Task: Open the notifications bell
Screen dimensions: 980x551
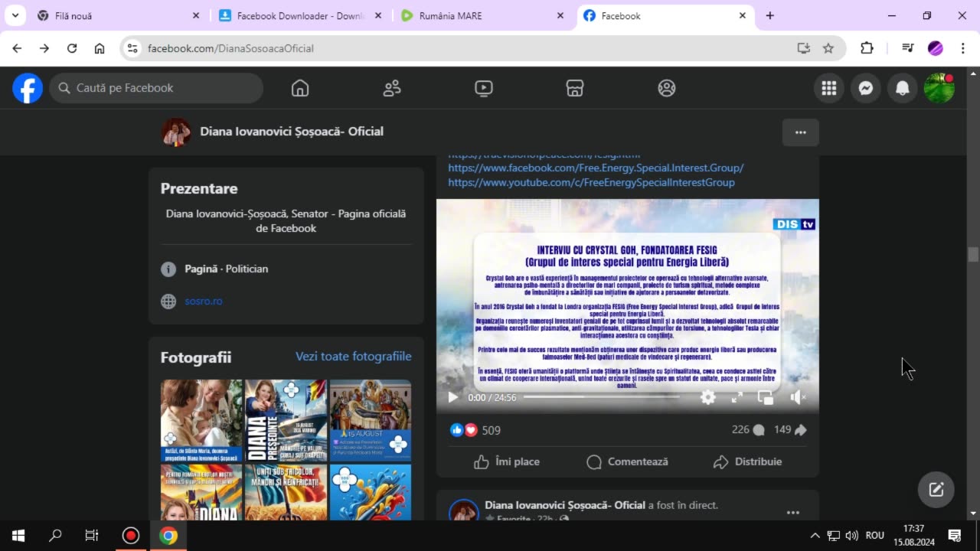Action: click(x=902, y=88)
